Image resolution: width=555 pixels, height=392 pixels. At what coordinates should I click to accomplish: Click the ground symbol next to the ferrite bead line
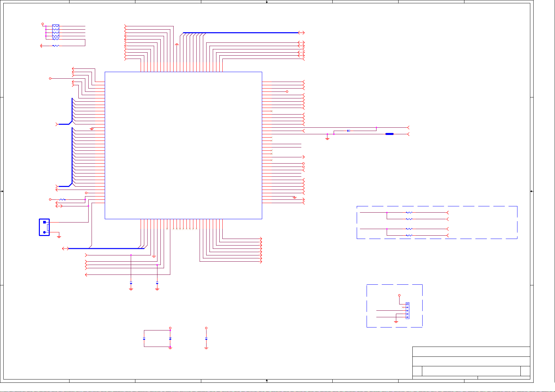click(x=327, y=138)
